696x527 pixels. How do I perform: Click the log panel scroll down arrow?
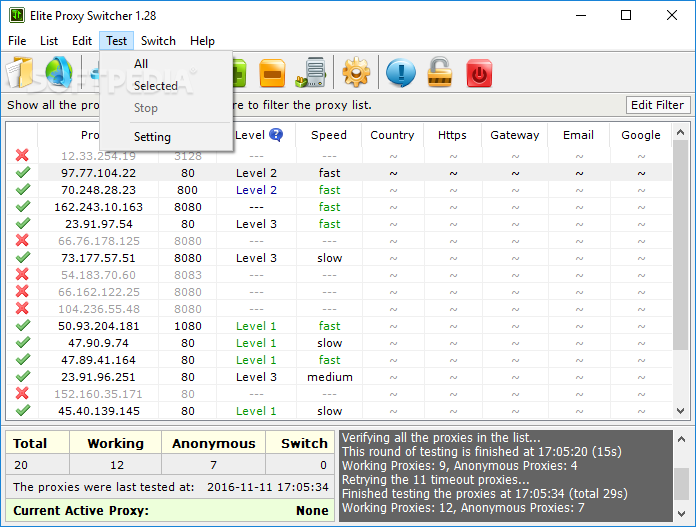(x=681, y=514)
